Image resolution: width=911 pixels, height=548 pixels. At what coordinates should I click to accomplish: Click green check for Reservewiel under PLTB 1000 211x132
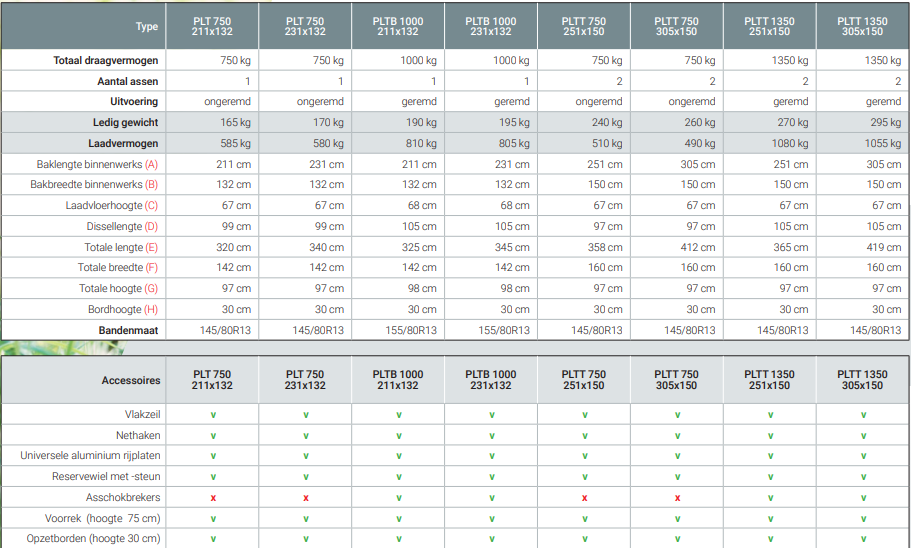(x=399, y=477)
